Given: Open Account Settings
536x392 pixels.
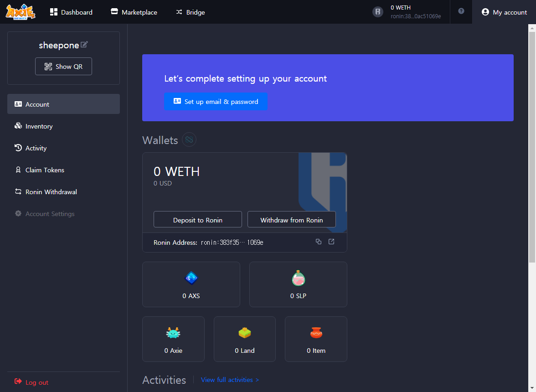Looking at the screenshot, I should tap(64, 214).
